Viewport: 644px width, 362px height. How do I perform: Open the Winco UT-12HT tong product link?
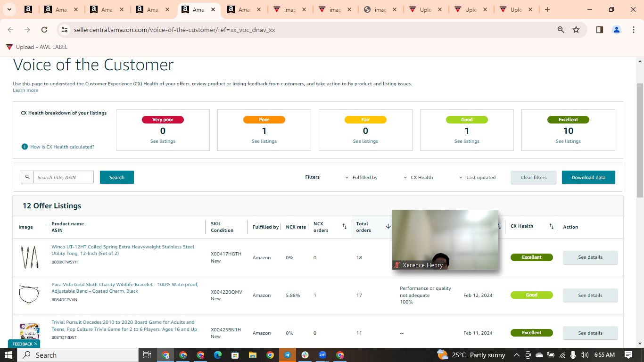tap(123, 250)
